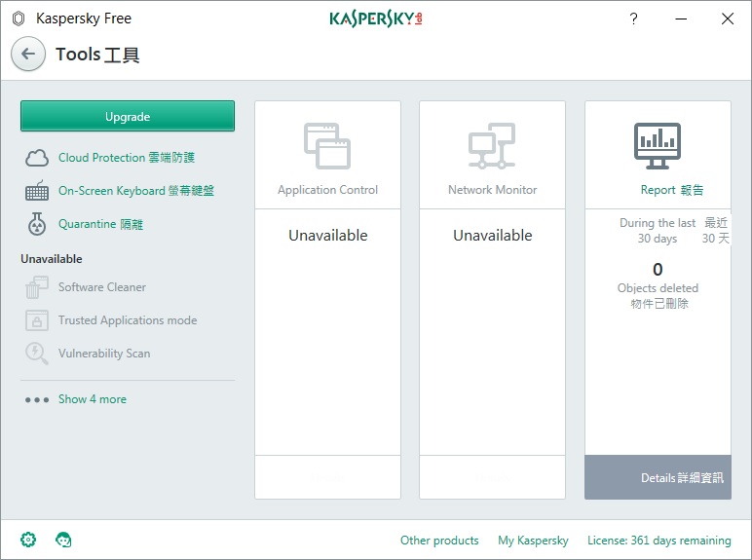Image resolution: width=752 pixels, height=560 pixels.
Task: Click the Unavailable section heading in sidebar
Action: pos(52,259)
